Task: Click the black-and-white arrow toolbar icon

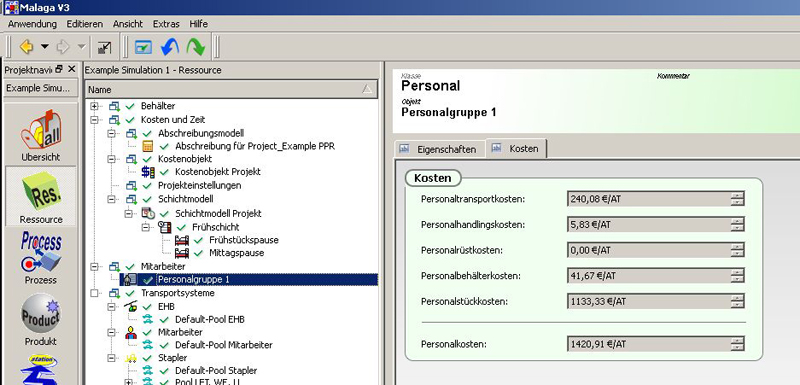Action: [x=104, y=47]
